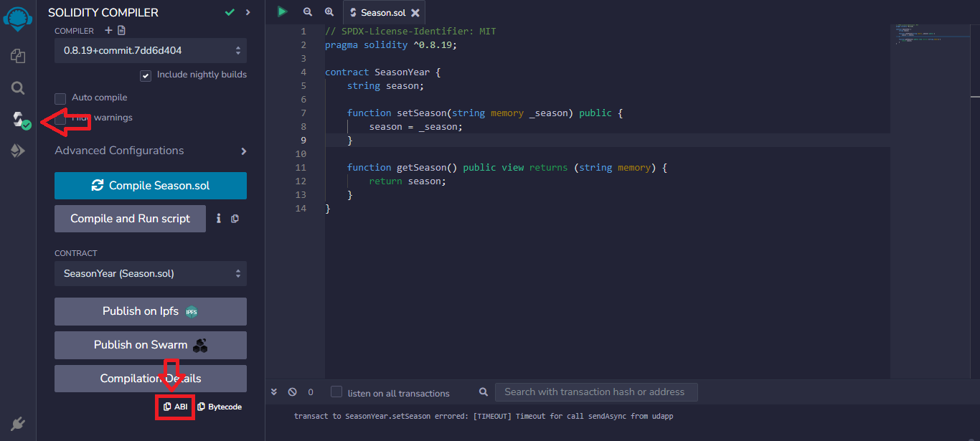Copy the contract ABI to clipboard
The image size is (980, 441).
click(x=175, y=407)
